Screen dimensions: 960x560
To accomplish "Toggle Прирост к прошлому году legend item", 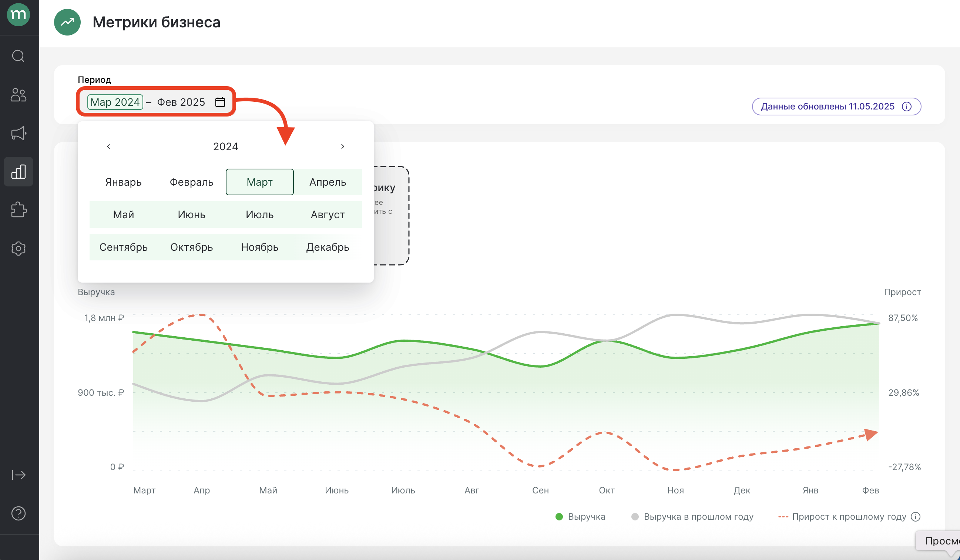I will coord(842,517).
